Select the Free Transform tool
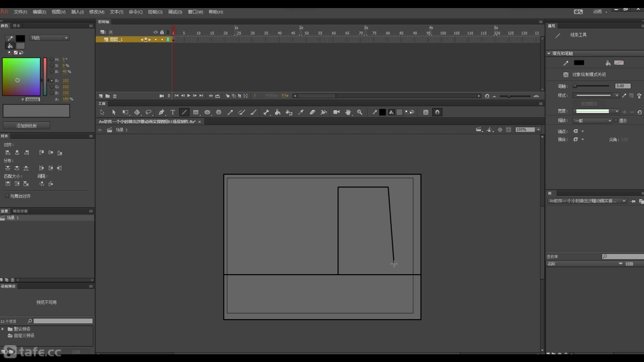The width and height of the screenshot is (644, 362). (x=125, y=112)
